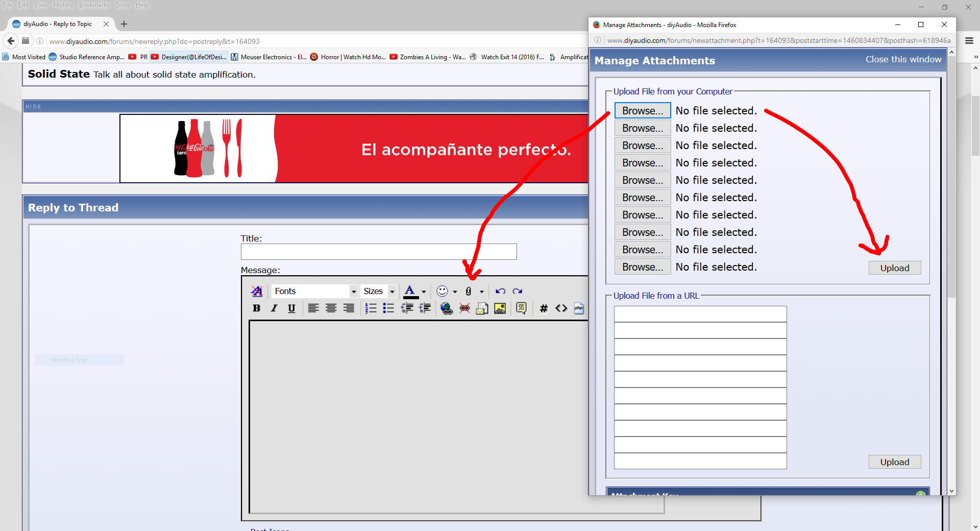980x531 pixels.
Task: Undo last edit in message editor
Action: tap(500, 291)
